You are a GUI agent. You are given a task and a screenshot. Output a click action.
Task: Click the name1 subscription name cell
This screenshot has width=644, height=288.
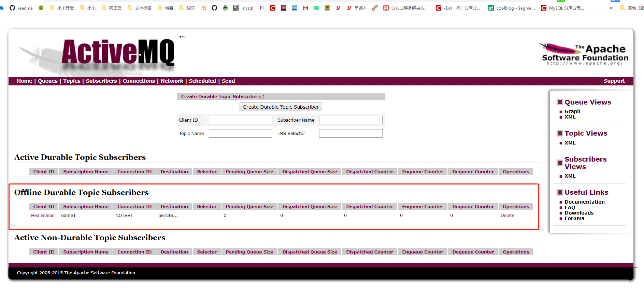tap(68, 216)
